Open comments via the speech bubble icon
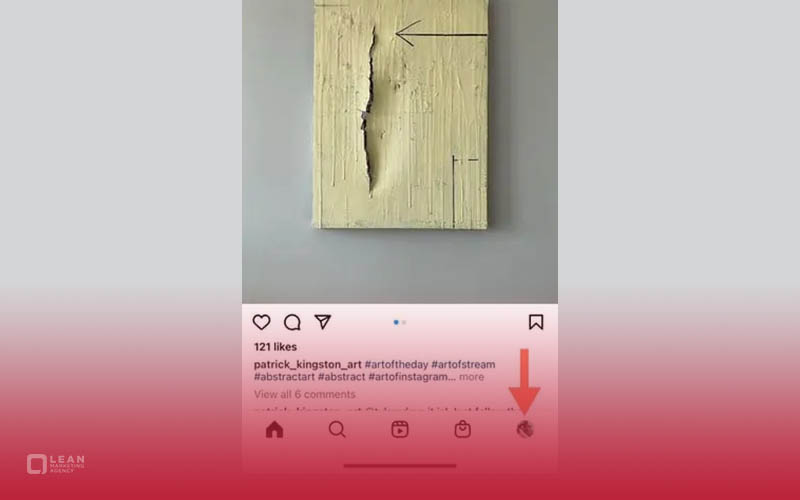The width and height of the screenshot is (800, 500). point(292,322)
